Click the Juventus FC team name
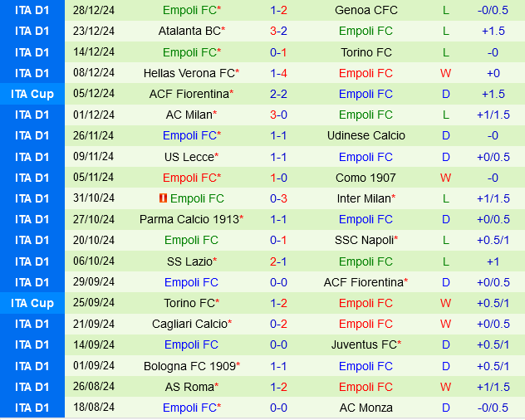Screen dimensions: 525x420 pos(364,344)
